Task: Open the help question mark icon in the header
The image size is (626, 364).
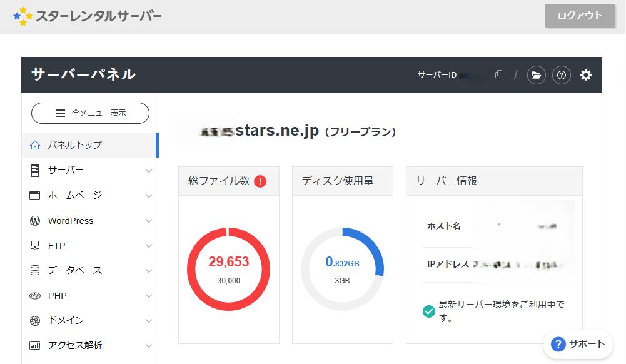Action: (562, 75)
